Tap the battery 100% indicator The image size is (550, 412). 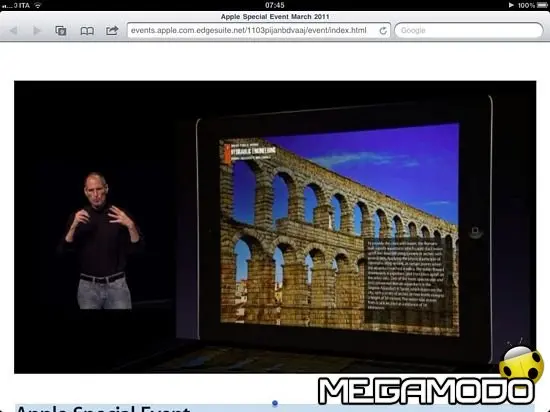[x=532, y=5]
